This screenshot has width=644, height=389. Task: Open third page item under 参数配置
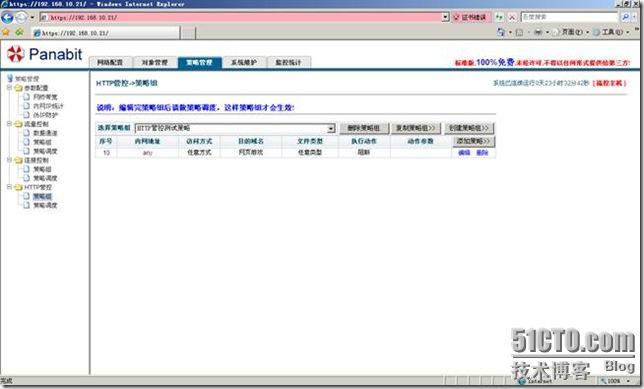point(45,115)
